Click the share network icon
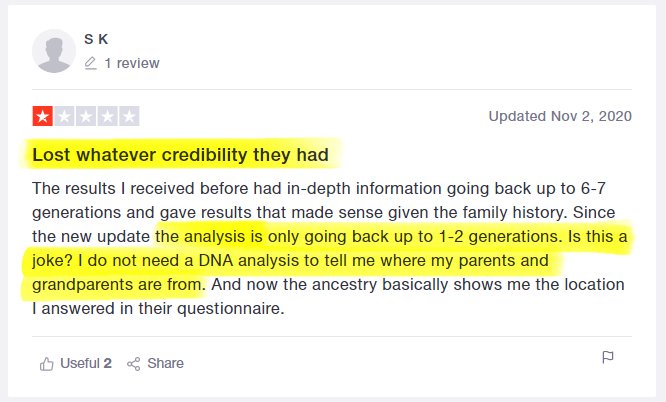This screenshot has height=402, width=666. coord(134,363)
